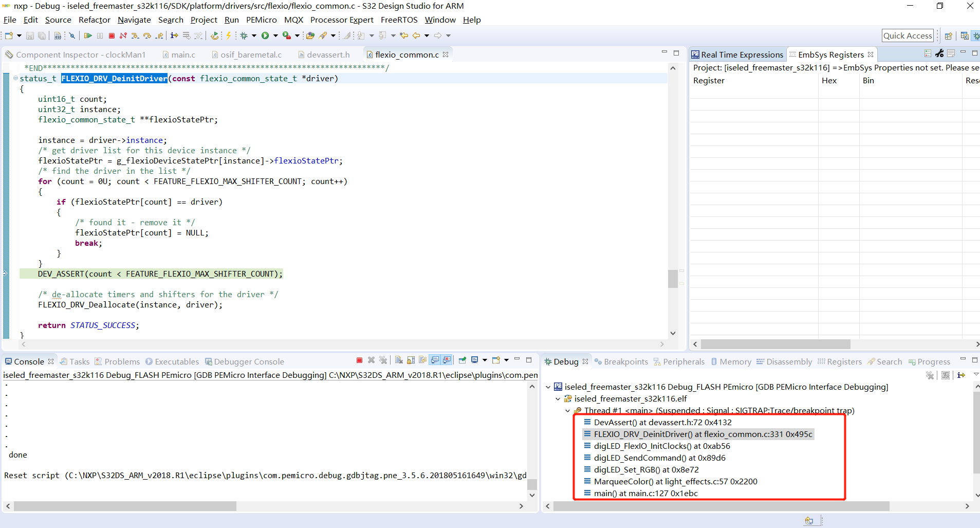980x528 pixels.
Task: Click the red Terminate debug icon
Action: point(112,35)
